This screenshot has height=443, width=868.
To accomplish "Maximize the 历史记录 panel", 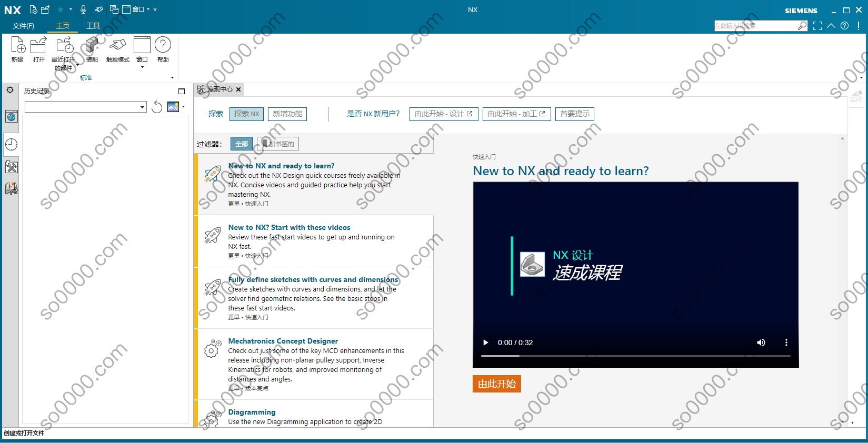I will [x=182, y=91].
